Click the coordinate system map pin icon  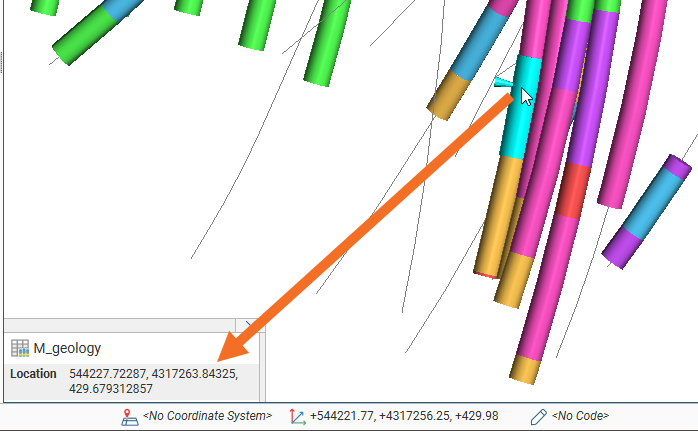point(128,415)
